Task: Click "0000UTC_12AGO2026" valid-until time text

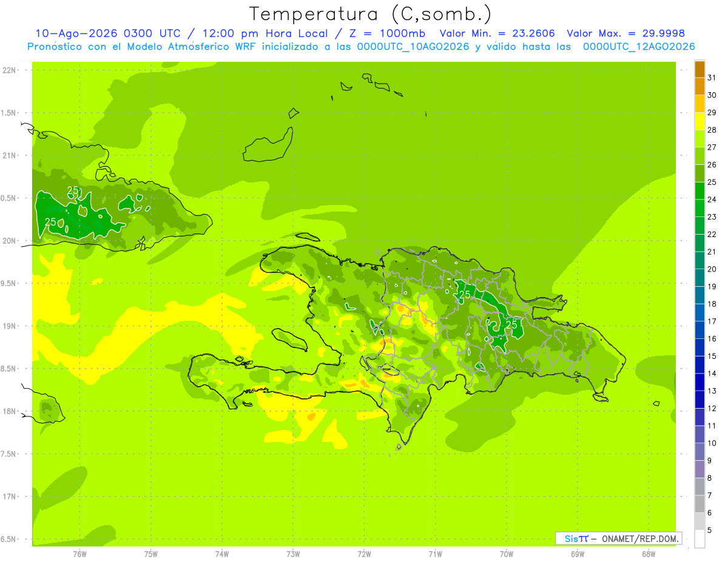Action: [639, 47]
